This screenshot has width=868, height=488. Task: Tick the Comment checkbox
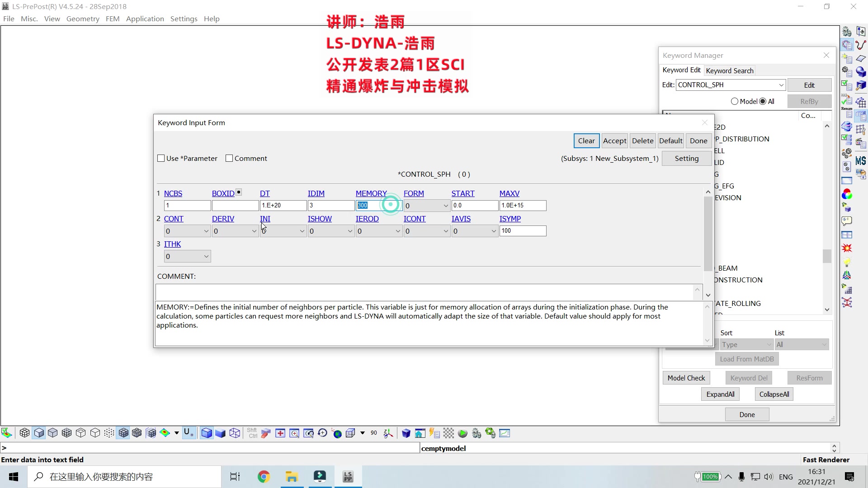point(229,158)
